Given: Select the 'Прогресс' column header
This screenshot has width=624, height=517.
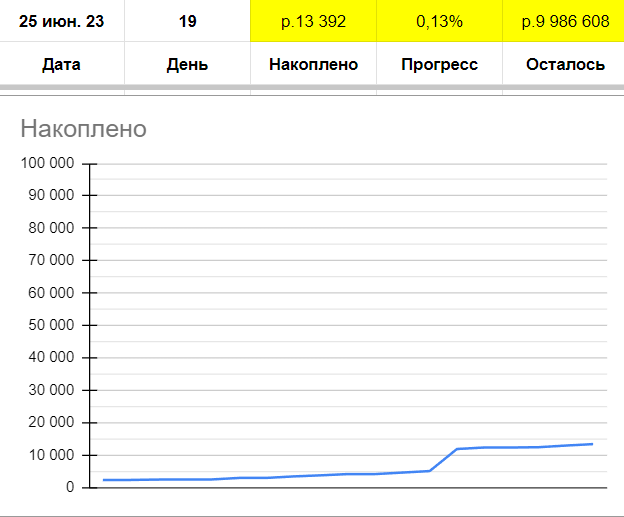Looking at the screenshot, I should pyautogui.click(x=439, y=64).
